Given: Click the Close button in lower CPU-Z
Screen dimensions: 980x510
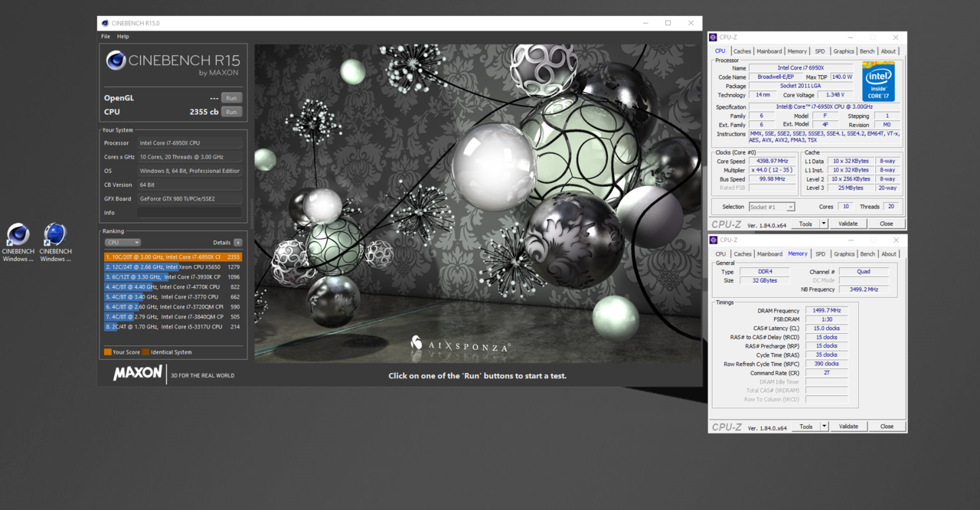Looking at the screenshot, I should click(886, 427).
